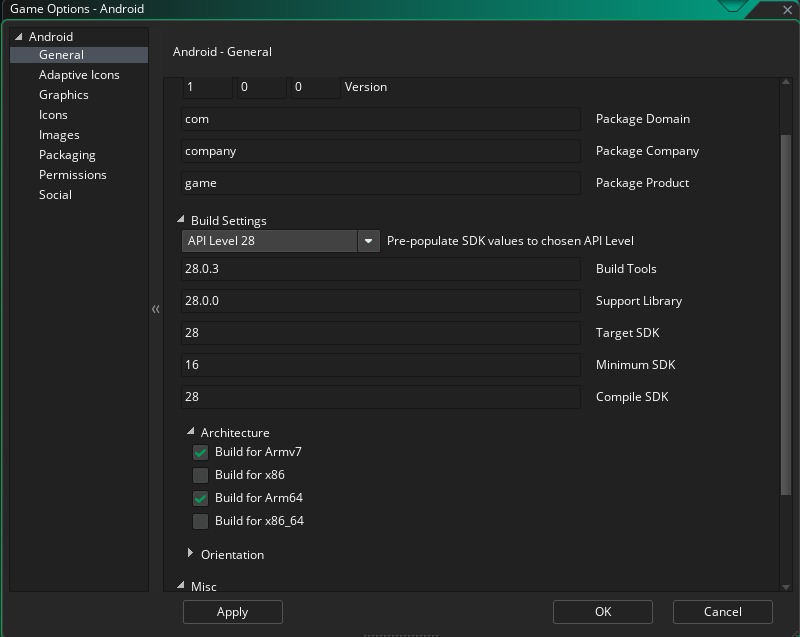This screenshot has height=637, width=800.
Task: Collapse the Android tree node
Action: coord(18,37)
